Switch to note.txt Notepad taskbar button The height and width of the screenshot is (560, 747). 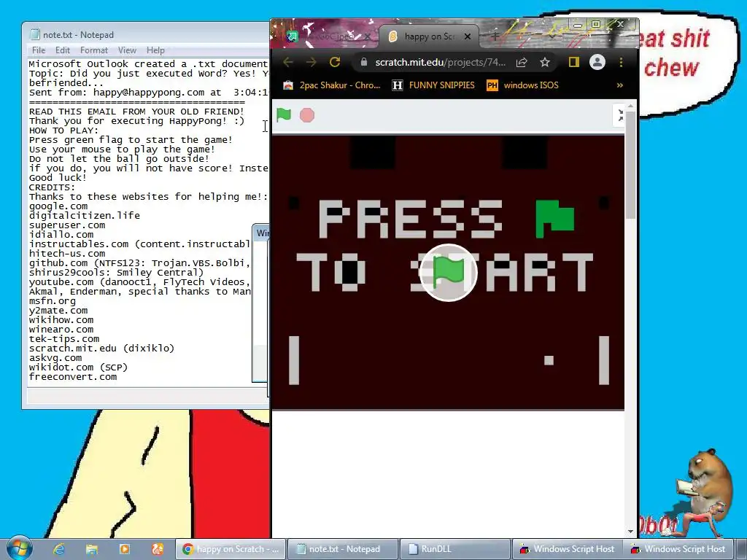pos(343,549)
